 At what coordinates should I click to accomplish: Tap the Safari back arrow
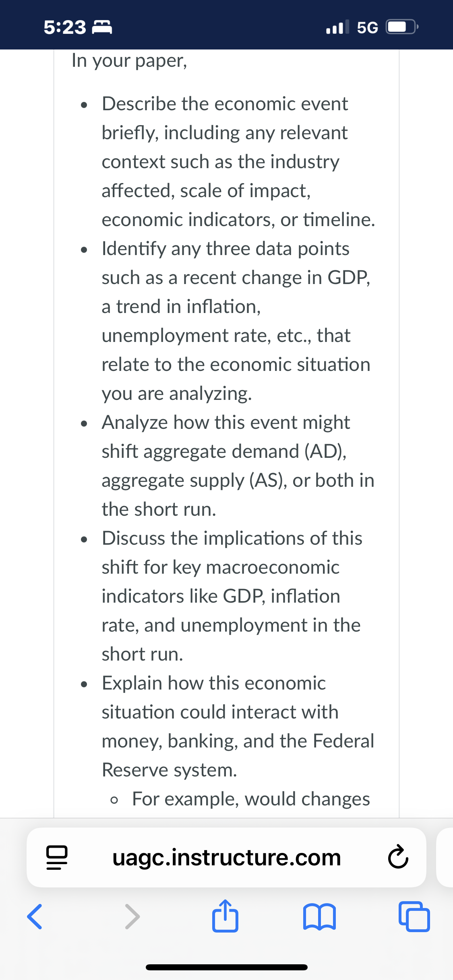(x=35, y=916)
